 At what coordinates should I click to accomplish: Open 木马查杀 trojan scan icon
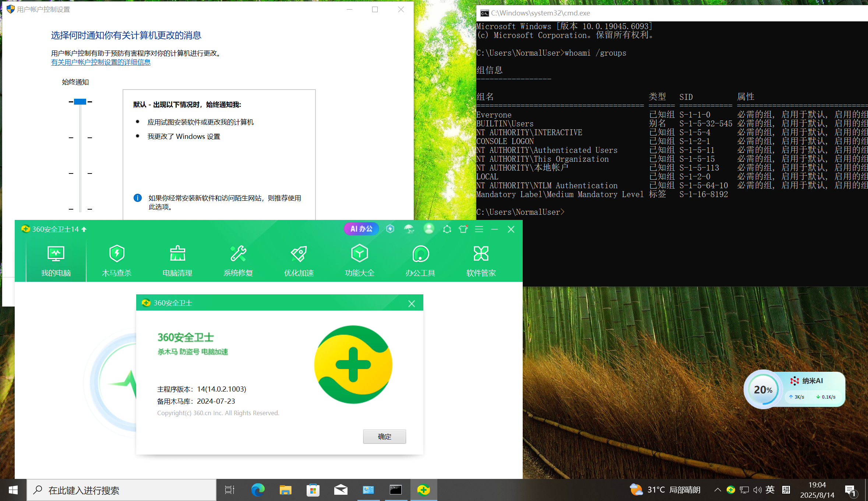pos(117,260)
